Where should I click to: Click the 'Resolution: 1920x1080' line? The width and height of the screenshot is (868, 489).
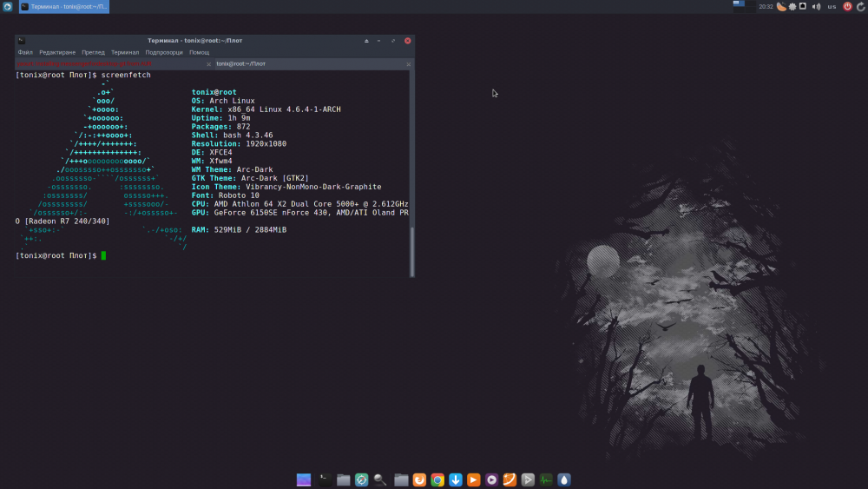(x=240, y=143)
